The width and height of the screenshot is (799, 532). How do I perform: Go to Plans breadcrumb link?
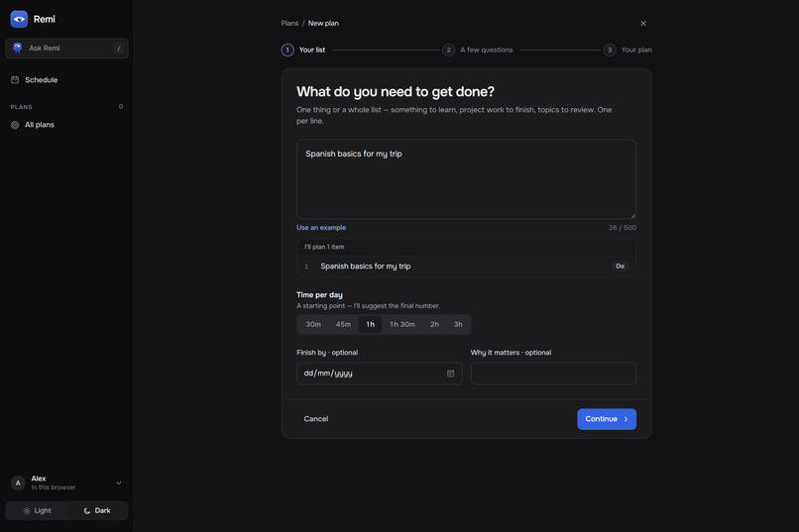[x=289, y=24]
